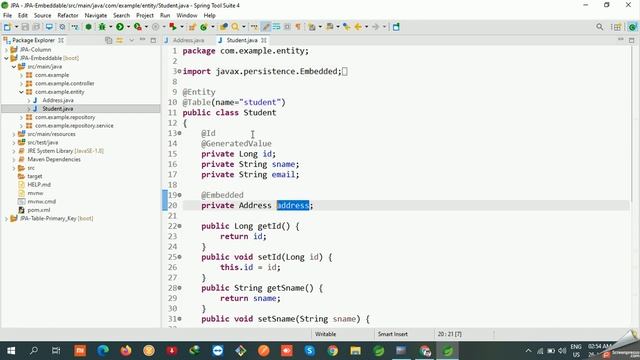Open Search icon dropdown arrow

244,27
